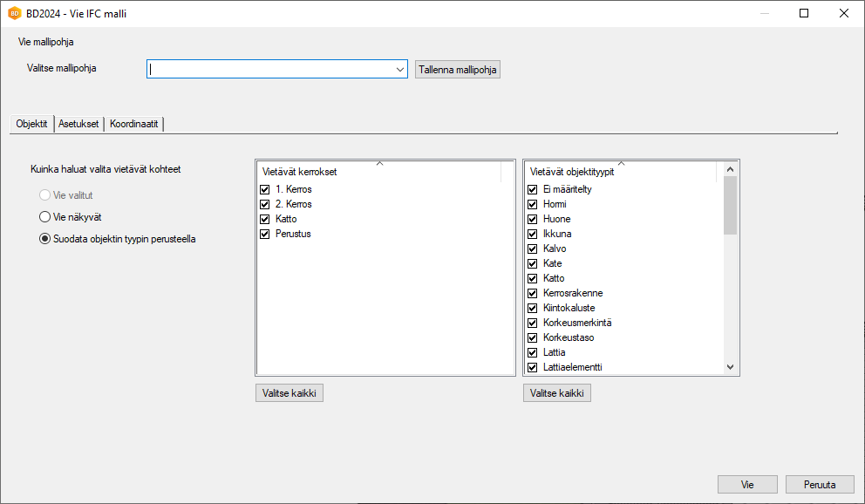This screenshot has height=504, width=865.
Task: Switch to the Koordinaatit tab
Action: [133, 124]
